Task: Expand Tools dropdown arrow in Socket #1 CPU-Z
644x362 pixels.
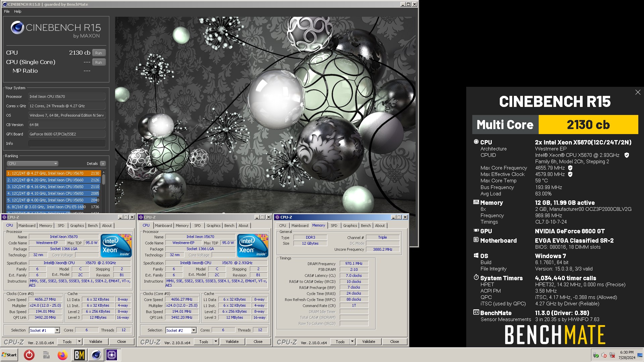Action: (x=79, y=342)
